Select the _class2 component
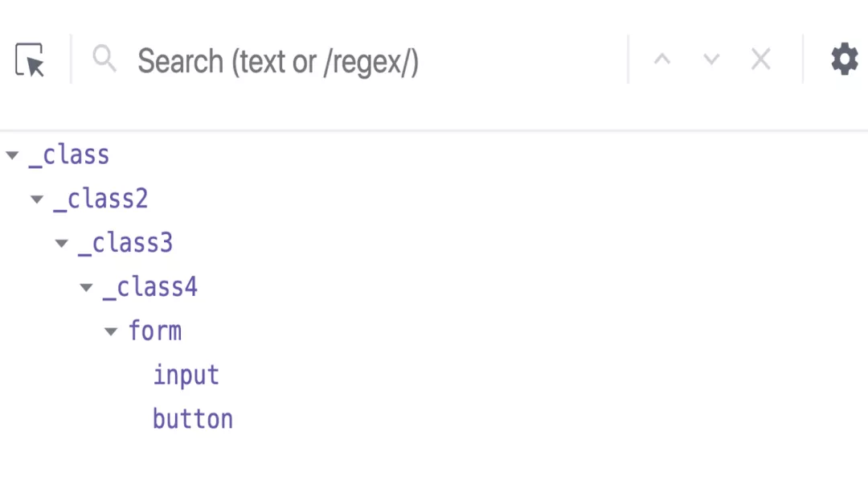The width and height of the screenshot is (868, 481). (x=101, y=199)
